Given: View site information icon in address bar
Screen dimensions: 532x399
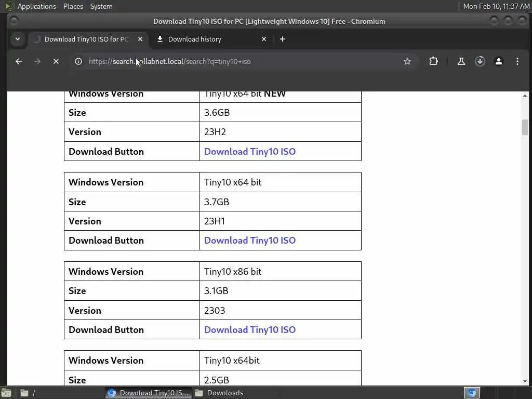Looking at the screenshot, I should (78, 61).
